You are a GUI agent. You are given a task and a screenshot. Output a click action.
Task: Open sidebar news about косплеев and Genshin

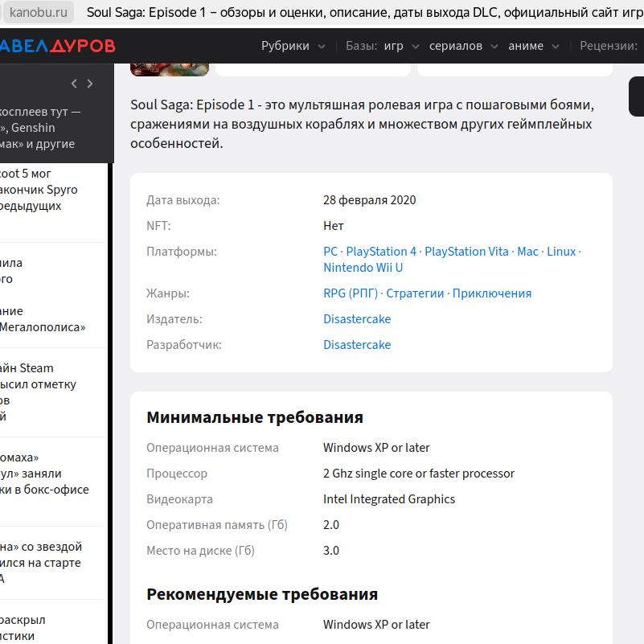(x=40, y=128)
